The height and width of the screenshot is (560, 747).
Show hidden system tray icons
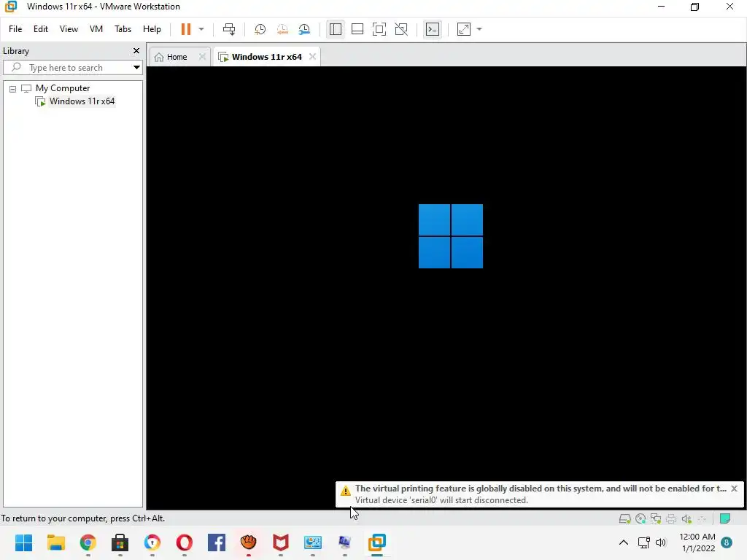[623, 542]
